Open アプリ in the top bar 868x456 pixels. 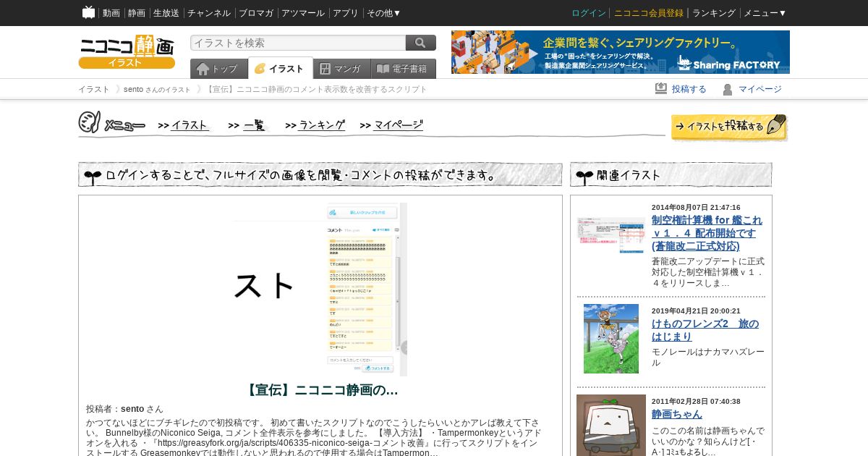tap(346, 13)
